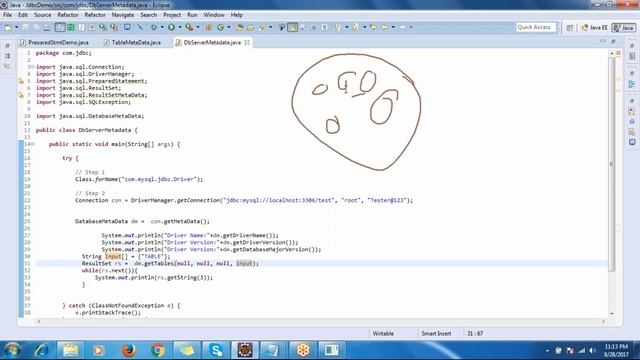Screen dimensions: 640x360
Task: Open the Window menu
Action: pos(214,15)
